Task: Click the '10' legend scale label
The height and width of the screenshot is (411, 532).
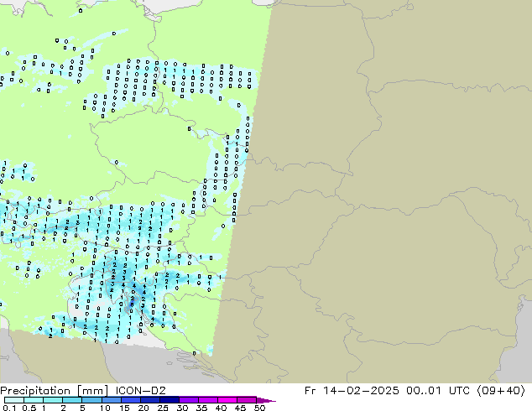Action: tap(105, 408)
